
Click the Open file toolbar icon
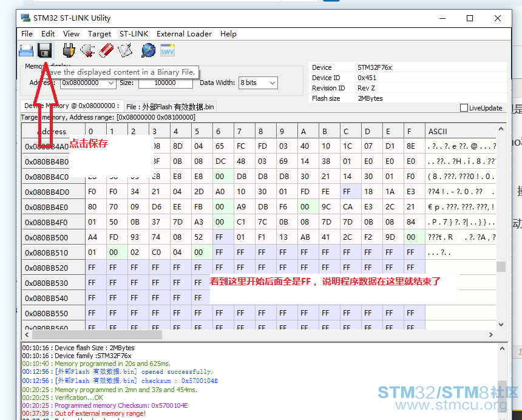pyautogui.click(x=26, y=50)
